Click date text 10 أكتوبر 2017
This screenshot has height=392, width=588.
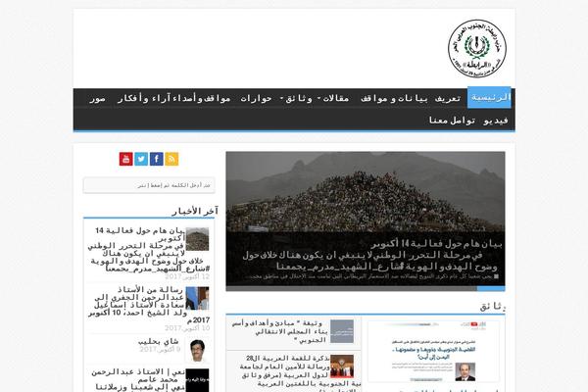click(187, 328)
